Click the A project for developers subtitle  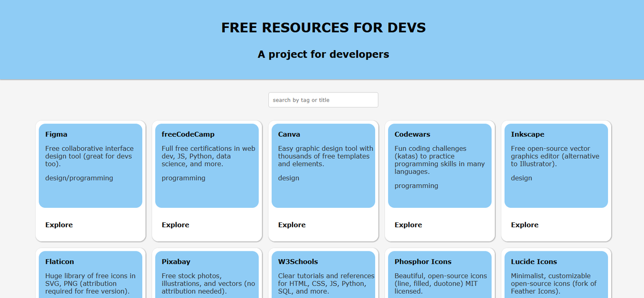click(x=323, y=54)
